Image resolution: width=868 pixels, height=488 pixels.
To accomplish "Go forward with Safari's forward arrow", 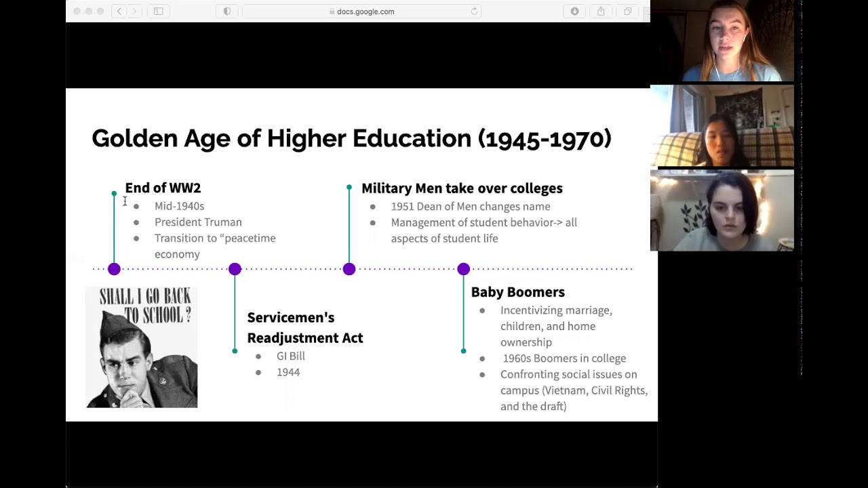I will [134, 11].
